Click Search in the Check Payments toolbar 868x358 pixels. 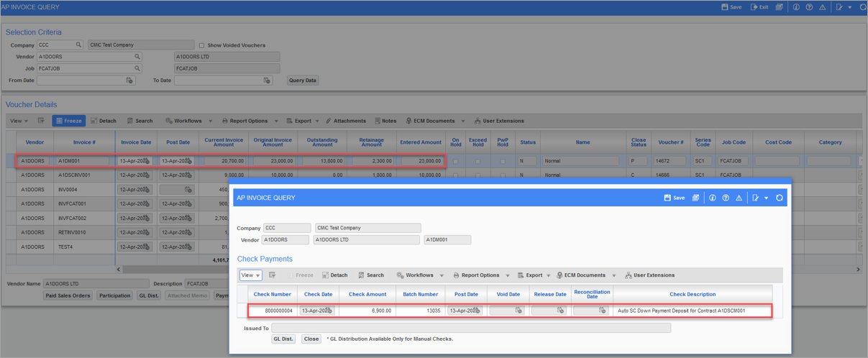(x=371, y=275)
